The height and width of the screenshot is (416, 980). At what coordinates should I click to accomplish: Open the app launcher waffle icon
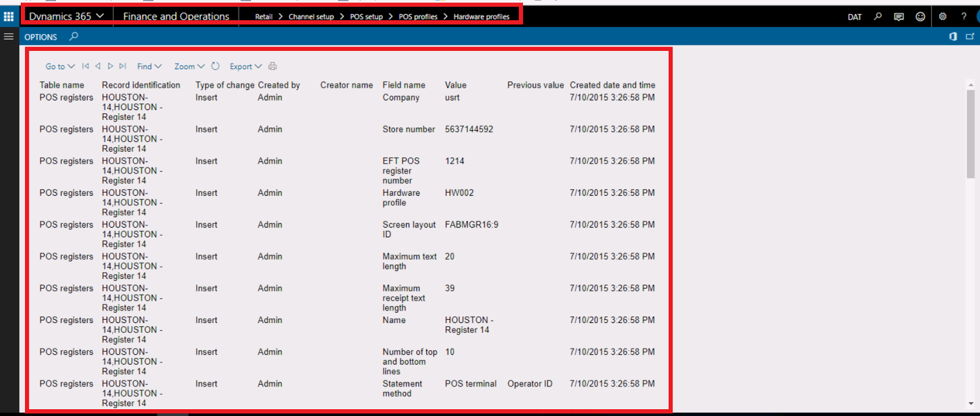tap(9, 17)
